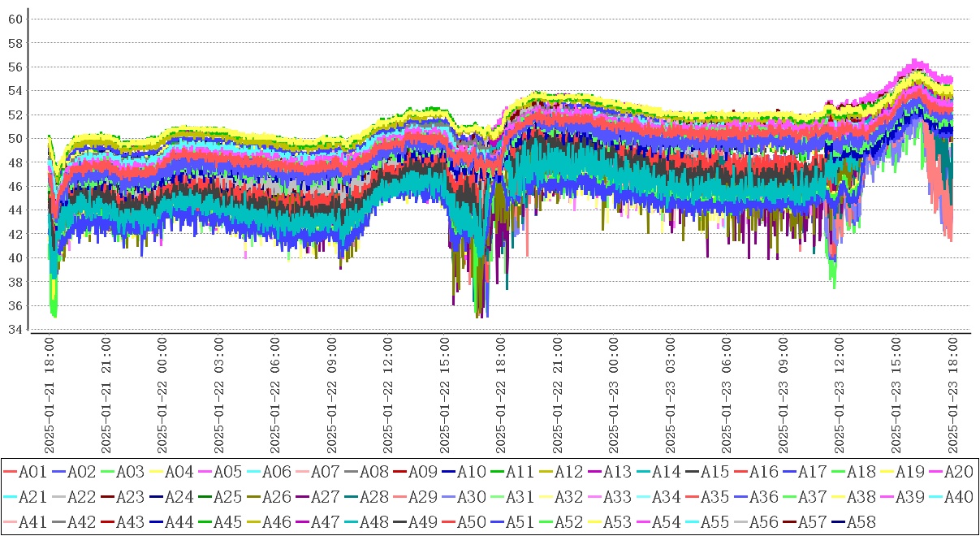Click the 2025-01-22 00:00 time label
Image resolution: width=980 pixels, height=536 pixels.
162,396
